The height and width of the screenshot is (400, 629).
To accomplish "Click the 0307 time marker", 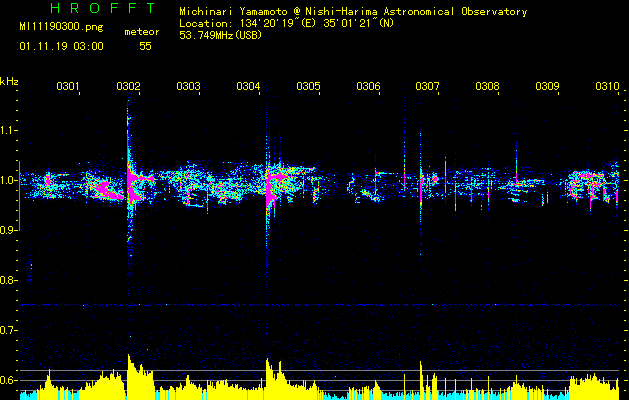I will coord(427,87).
